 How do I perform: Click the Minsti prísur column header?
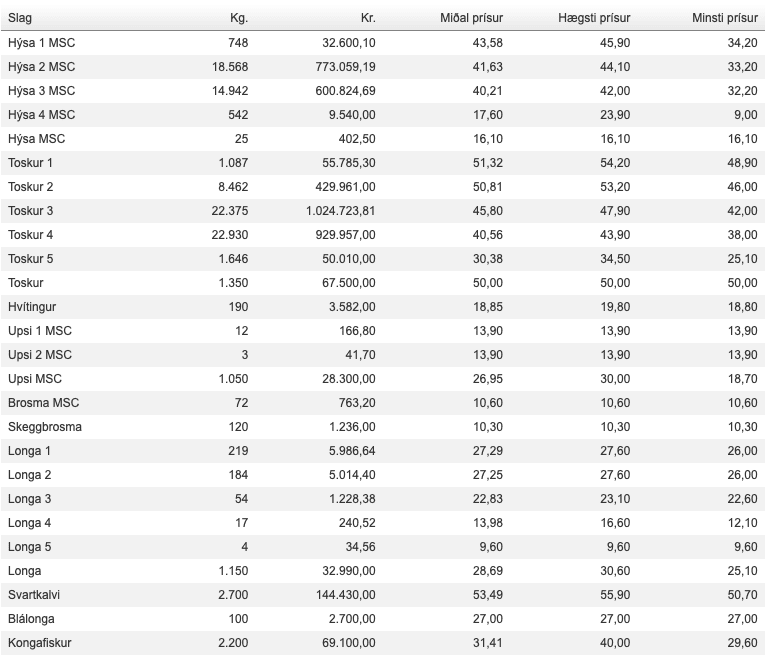point(724,18)
